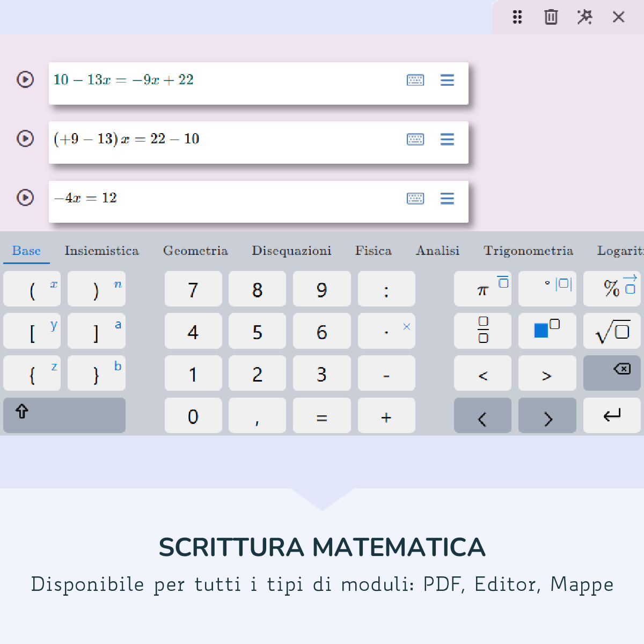Insert pi symbol
This screenshot has height=644, width=644.
pyautogui.click(x=483, y=289)
